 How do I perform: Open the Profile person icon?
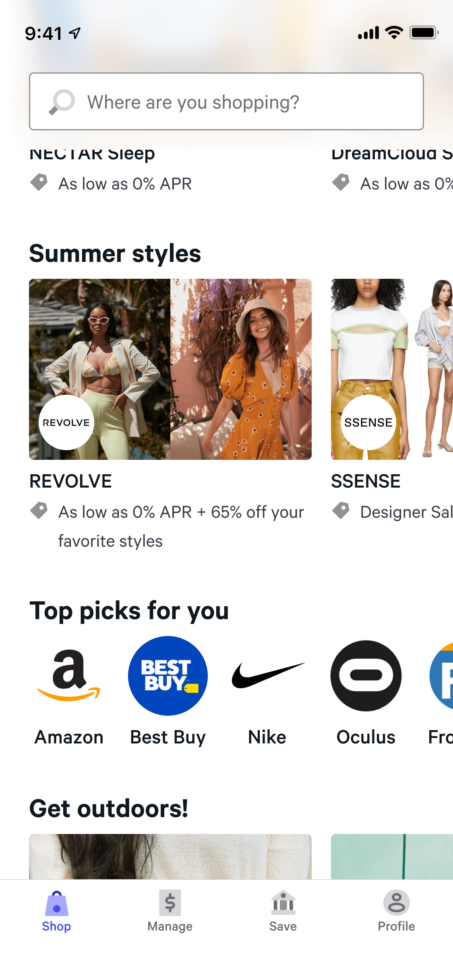tap(397, 902)
